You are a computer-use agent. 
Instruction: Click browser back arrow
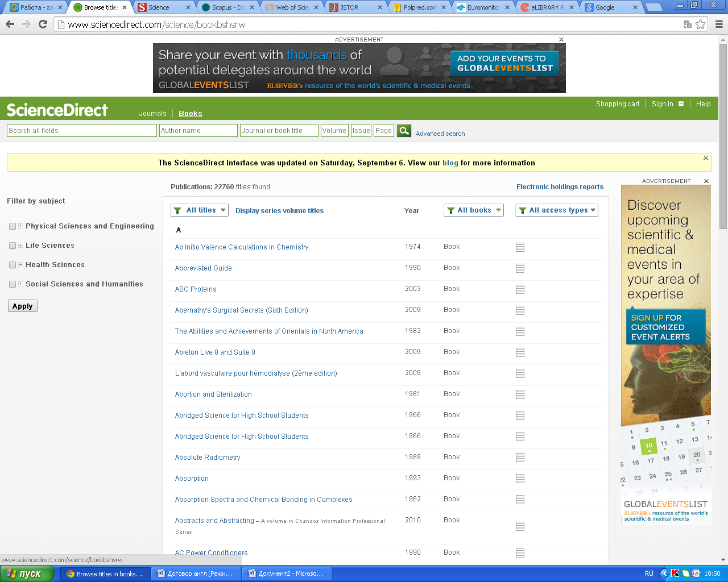[10, 24]
